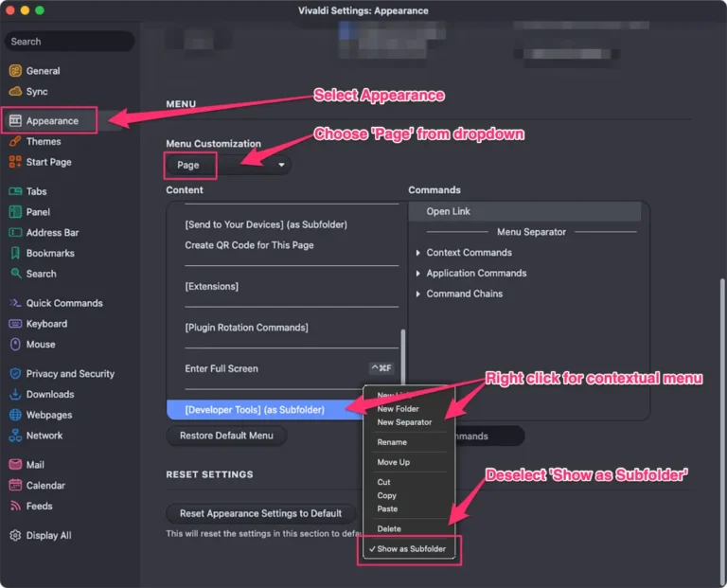Image resolution: width=727 pixels, height=588 pixels.
Task: Expand Command Chains tree
Action: 417,294
